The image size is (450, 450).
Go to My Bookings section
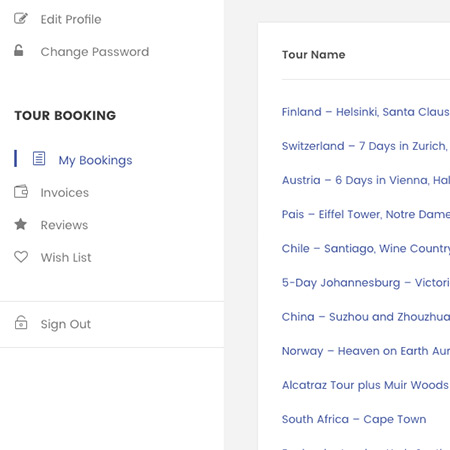point(95,160)
